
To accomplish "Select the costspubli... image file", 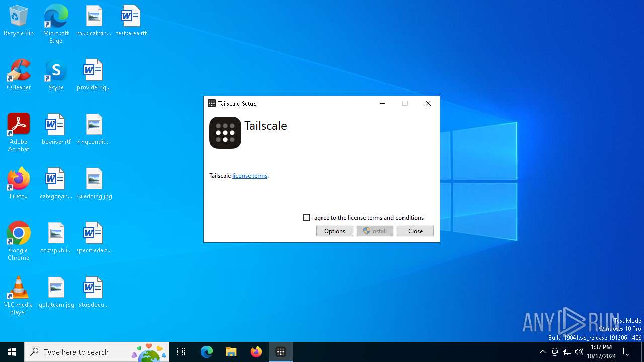I will [56, 238].
